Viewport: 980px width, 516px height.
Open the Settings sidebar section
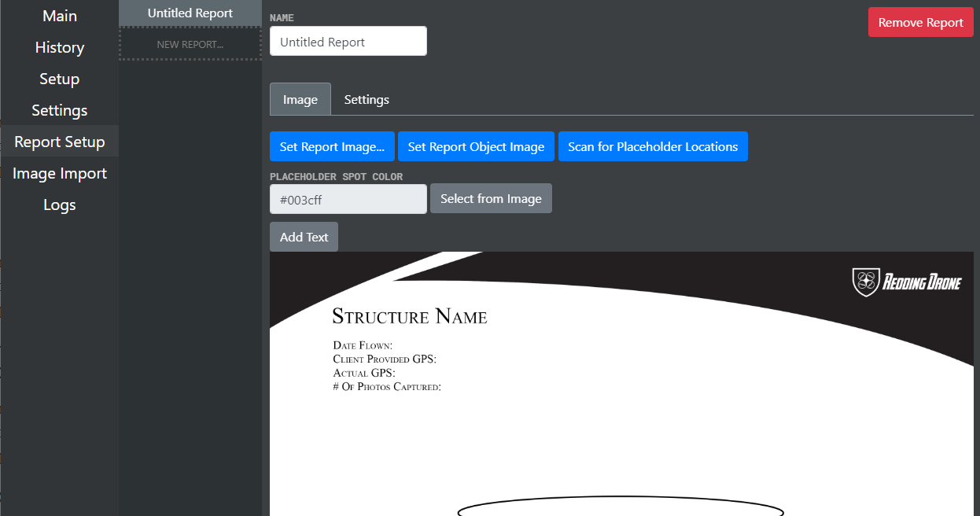coord(59,110)
